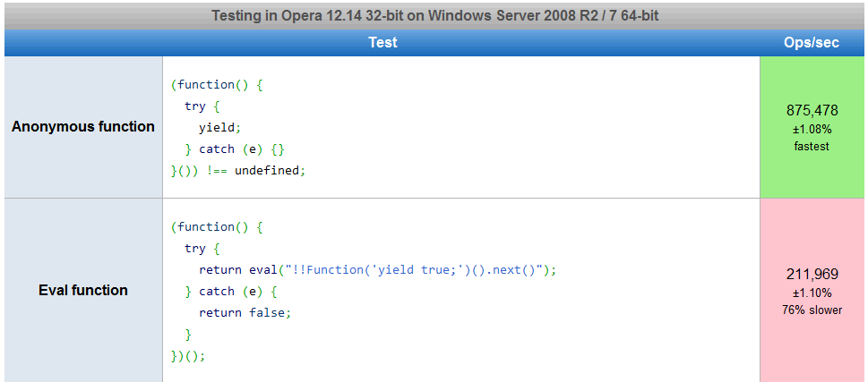Screen dimensions: 868x382
Task: Click the 211,969 ops/sec value
Action: (x=812, y=274)
